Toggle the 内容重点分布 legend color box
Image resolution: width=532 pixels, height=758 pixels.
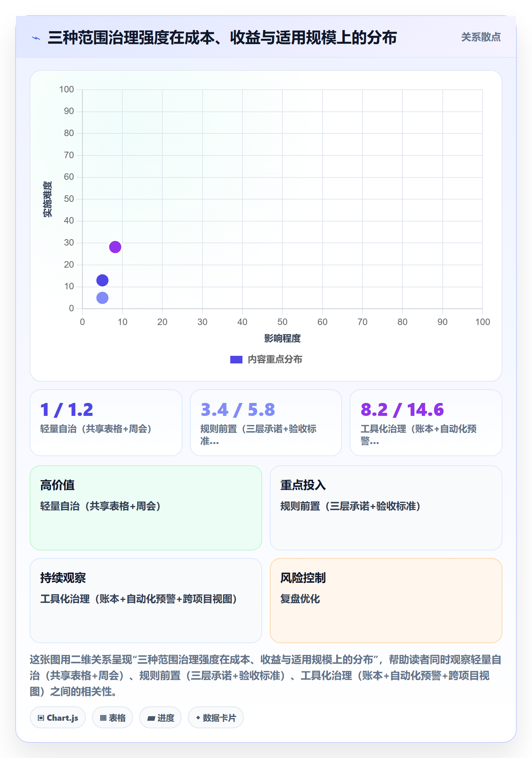click(236, 360)
